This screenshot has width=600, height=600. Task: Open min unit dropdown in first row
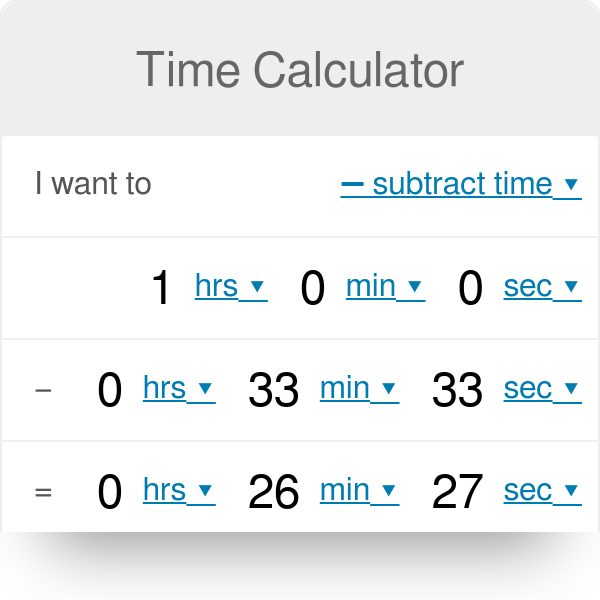point(384,287)
